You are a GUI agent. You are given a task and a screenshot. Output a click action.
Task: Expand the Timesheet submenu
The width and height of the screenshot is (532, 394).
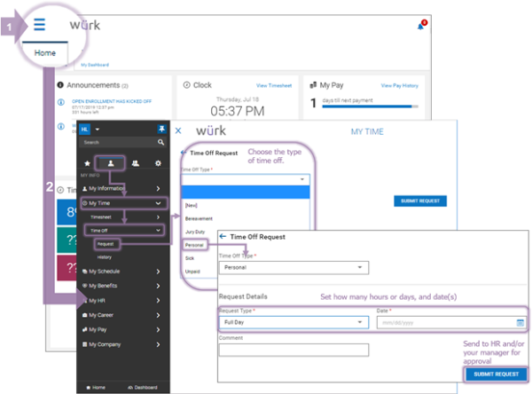pos(124,217)
